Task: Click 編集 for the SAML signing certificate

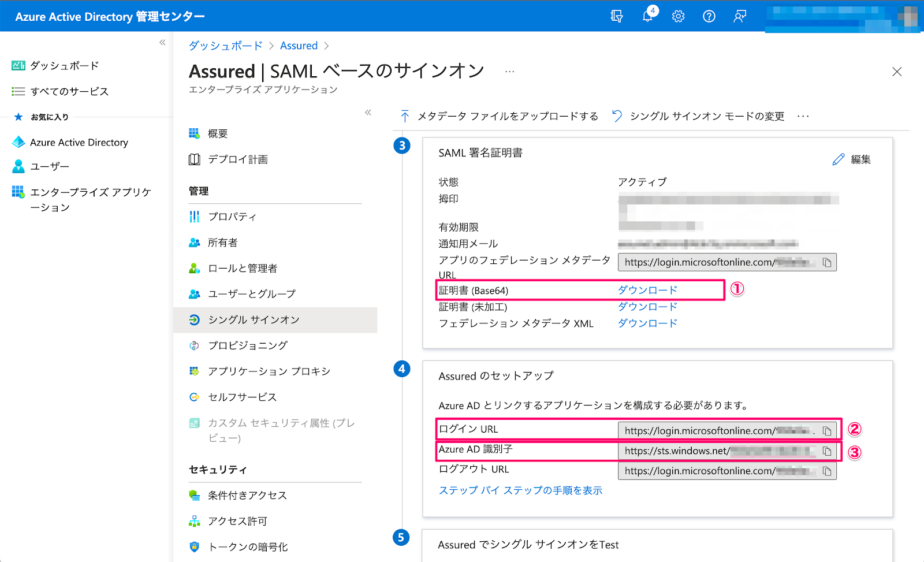Action: [x=852, y=159]
